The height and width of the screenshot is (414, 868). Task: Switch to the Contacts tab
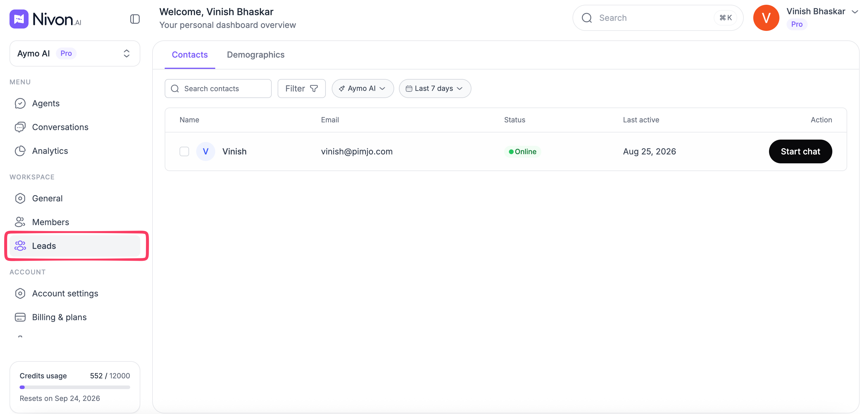click(190, 55)
